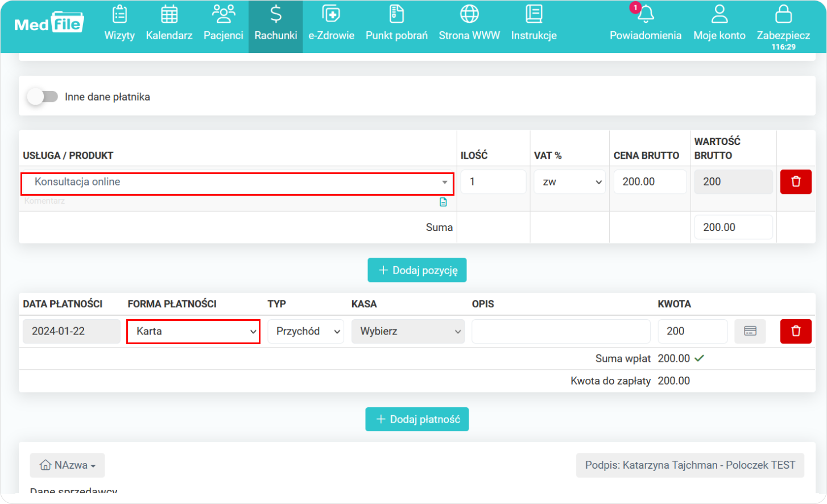Click the Wartość brutto 200 field

pos(734,182)
